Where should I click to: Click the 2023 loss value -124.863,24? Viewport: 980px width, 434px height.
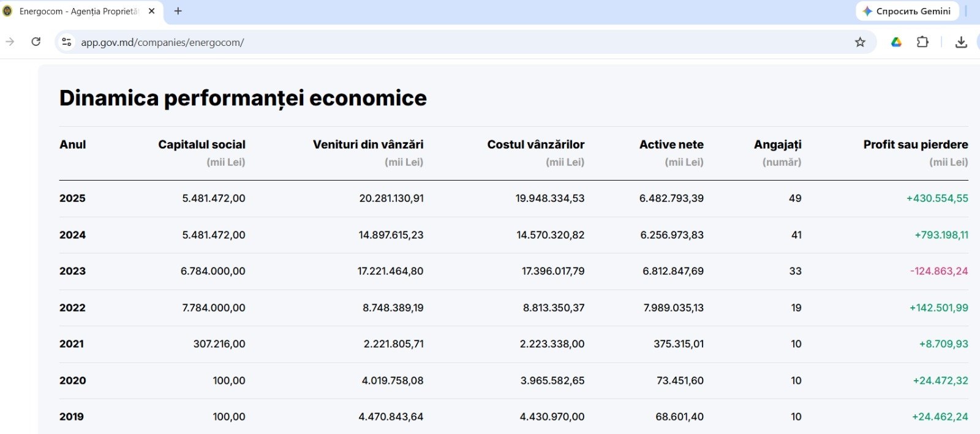coord(939,271)
